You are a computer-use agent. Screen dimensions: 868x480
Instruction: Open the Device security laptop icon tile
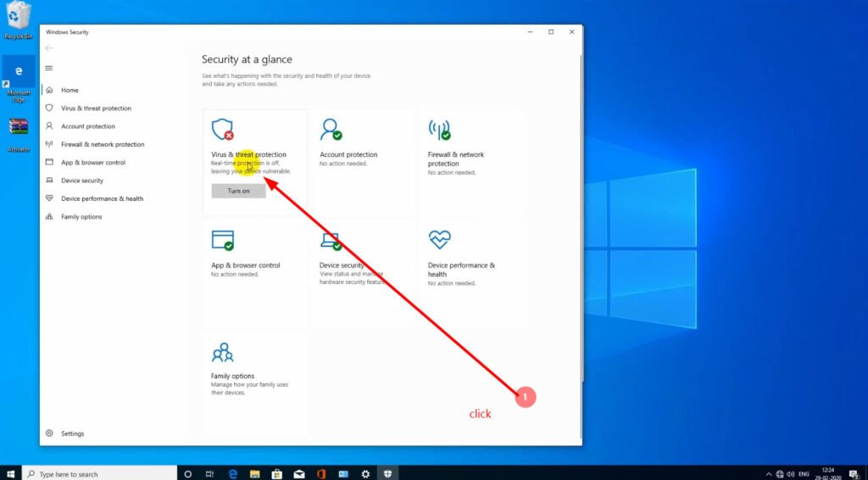coord(331,242)
